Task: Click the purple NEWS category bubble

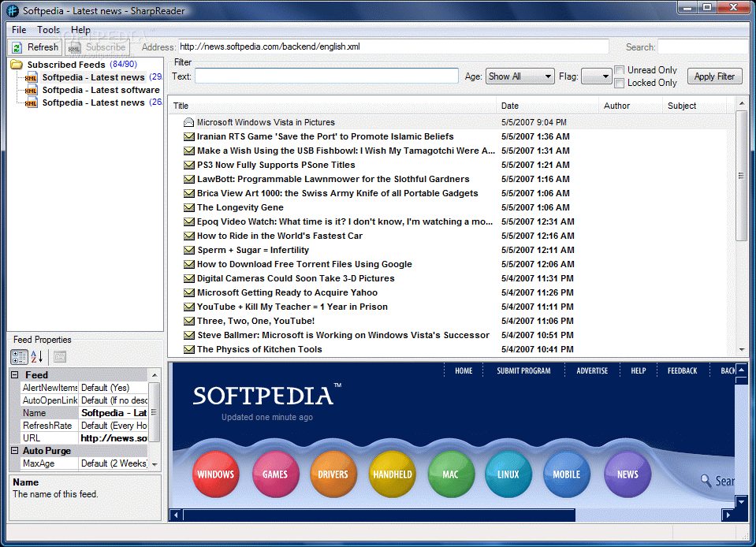Action: (x=628, y=474)
